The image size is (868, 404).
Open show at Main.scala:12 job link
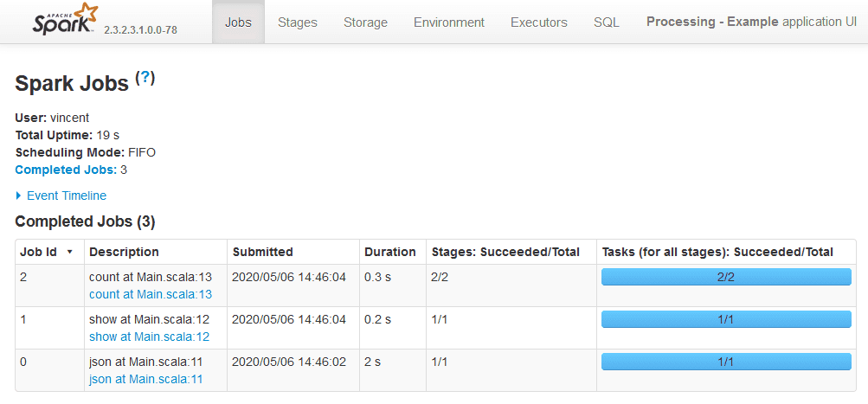coord(150,337)
